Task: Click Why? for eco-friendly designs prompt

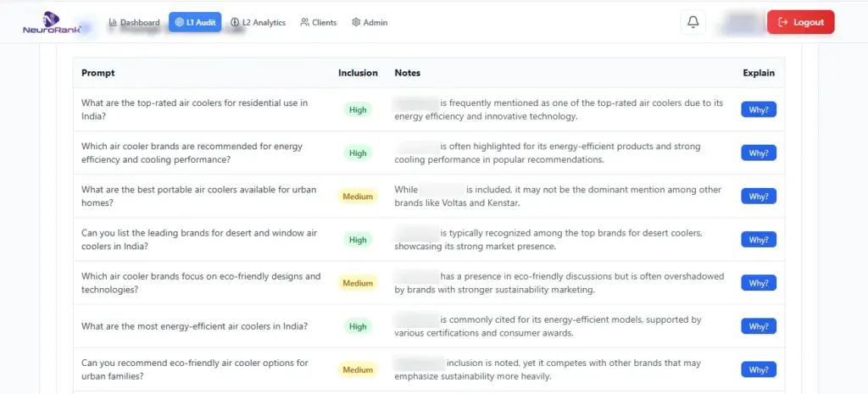Action: pos(759,283)
